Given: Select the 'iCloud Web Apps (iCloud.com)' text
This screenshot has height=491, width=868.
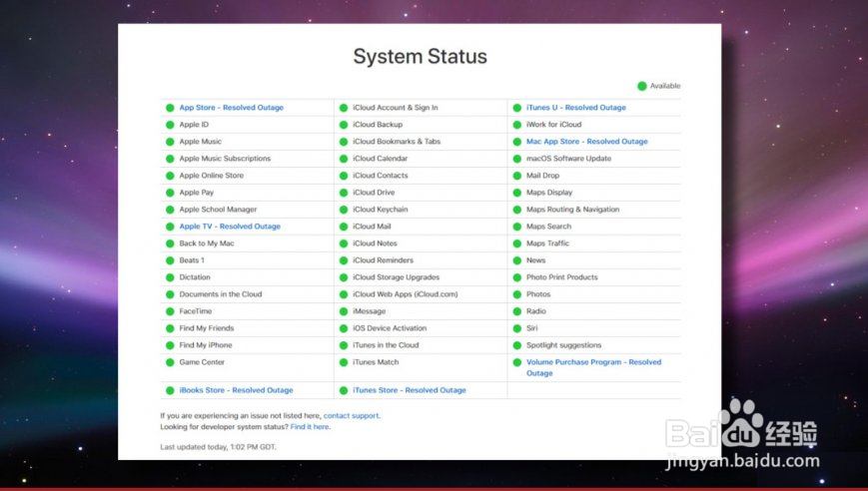Looking at the screenshot, I should pyautogui.click(x=406, y=294).
